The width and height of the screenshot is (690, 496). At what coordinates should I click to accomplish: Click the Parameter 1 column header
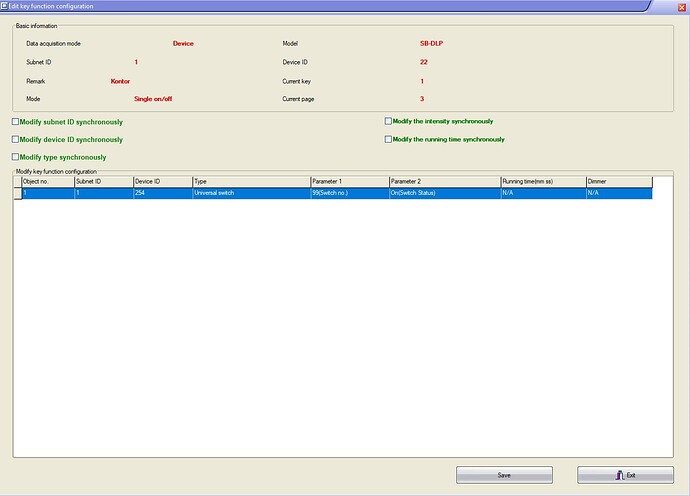[350, 181]
